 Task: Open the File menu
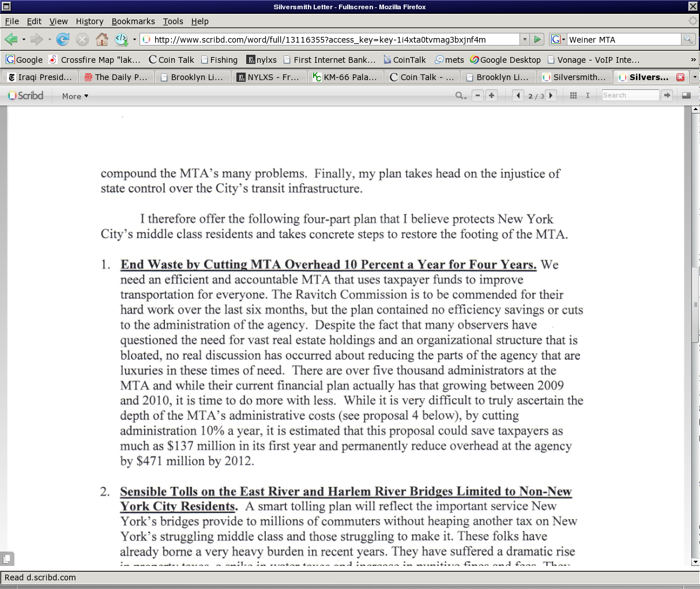(x=12, y=21)
